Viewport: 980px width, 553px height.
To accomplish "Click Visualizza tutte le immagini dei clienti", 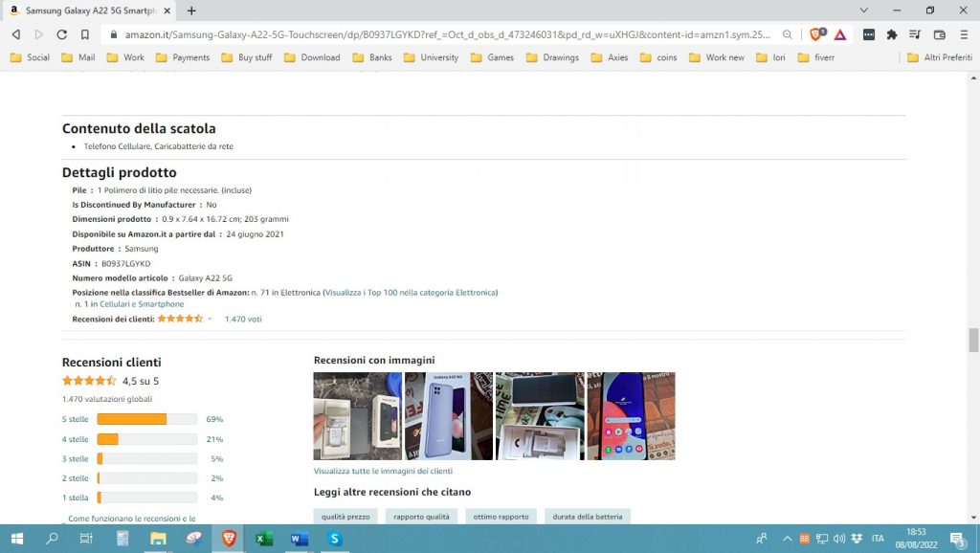I will (383, 471).
